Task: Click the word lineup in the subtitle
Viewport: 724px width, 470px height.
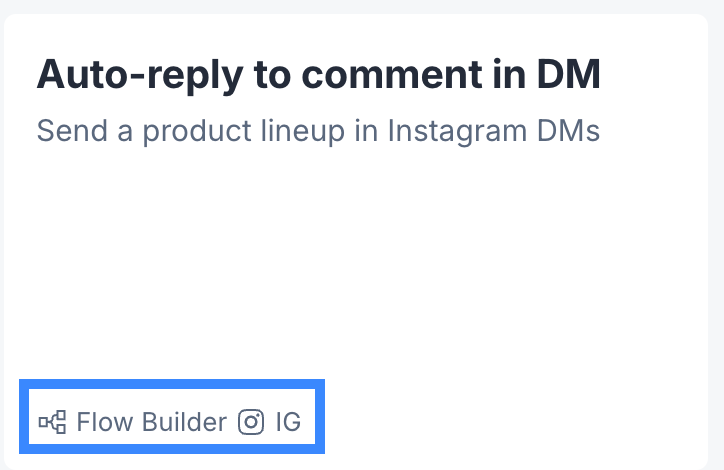Action: pos(303,131)
